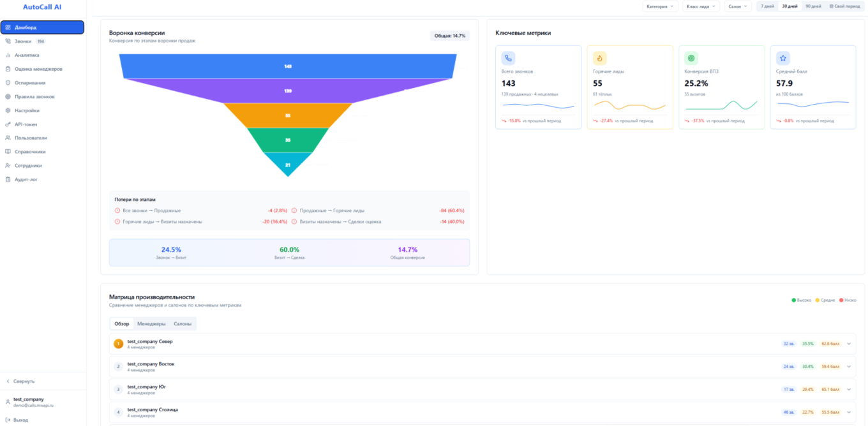Image resolution: width=868 pixels, height=426 pixels.
Task: Switch to the Менеджеры tab
Action: [151, 324]
